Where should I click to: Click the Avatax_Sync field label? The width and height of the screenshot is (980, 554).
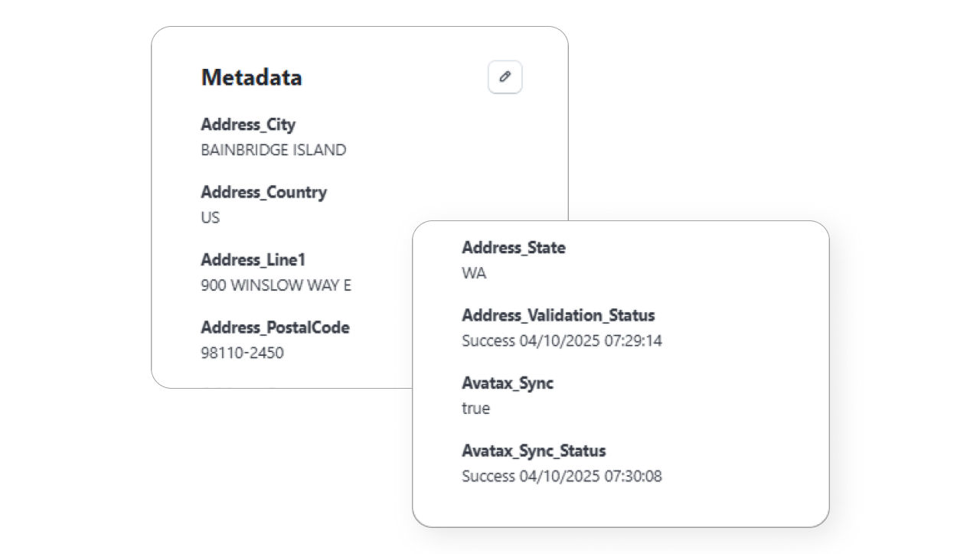509,383
